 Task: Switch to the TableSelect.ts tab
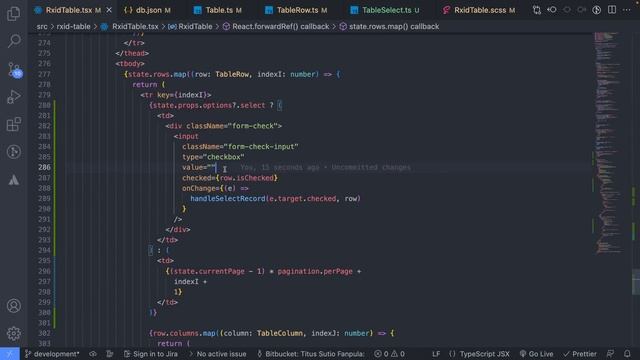point(386,10)
